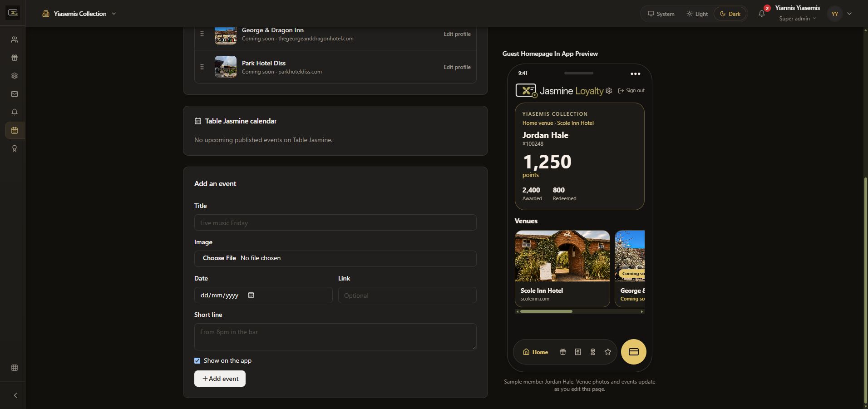Open the members (people) sidebar icon
868x409 pixels.
(15, 39)
